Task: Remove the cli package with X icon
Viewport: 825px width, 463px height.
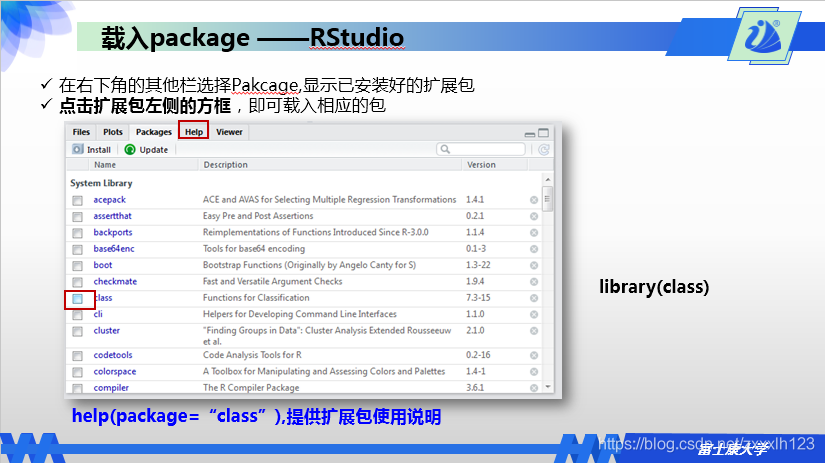Action: click(534, 314)
